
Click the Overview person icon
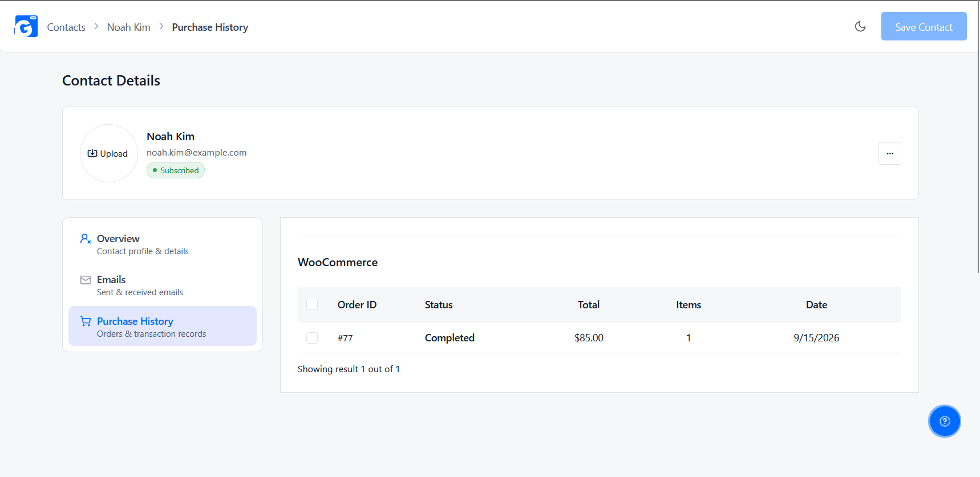pos(86,239)
